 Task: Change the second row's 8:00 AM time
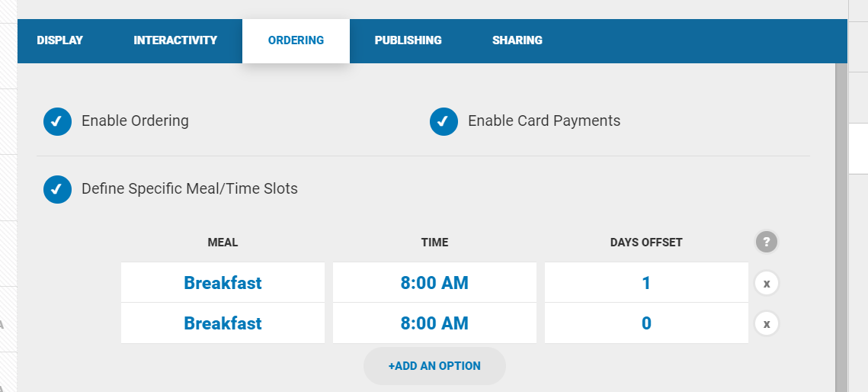[434, 323]
